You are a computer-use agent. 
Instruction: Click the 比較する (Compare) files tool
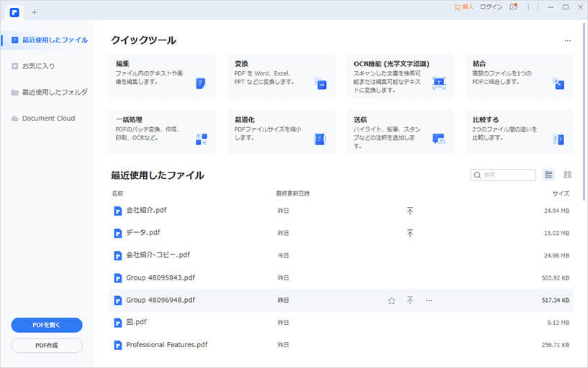click(518, 131)
